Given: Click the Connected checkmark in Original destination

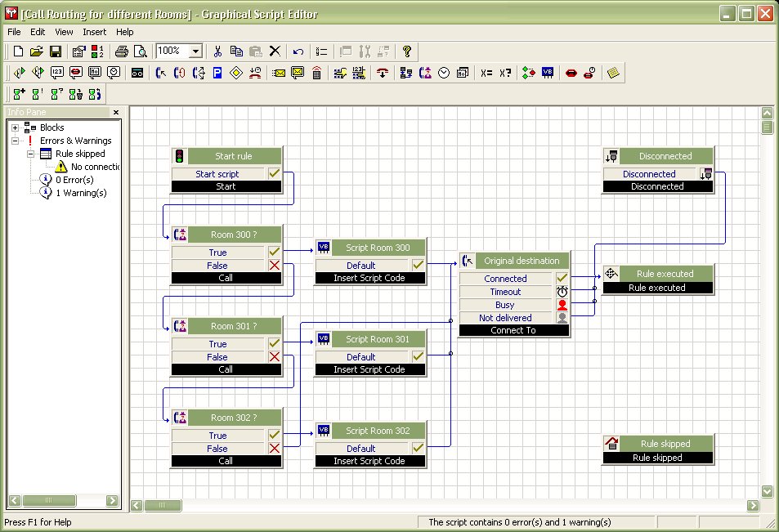Looking at the screenshot, I should point(562,279).
